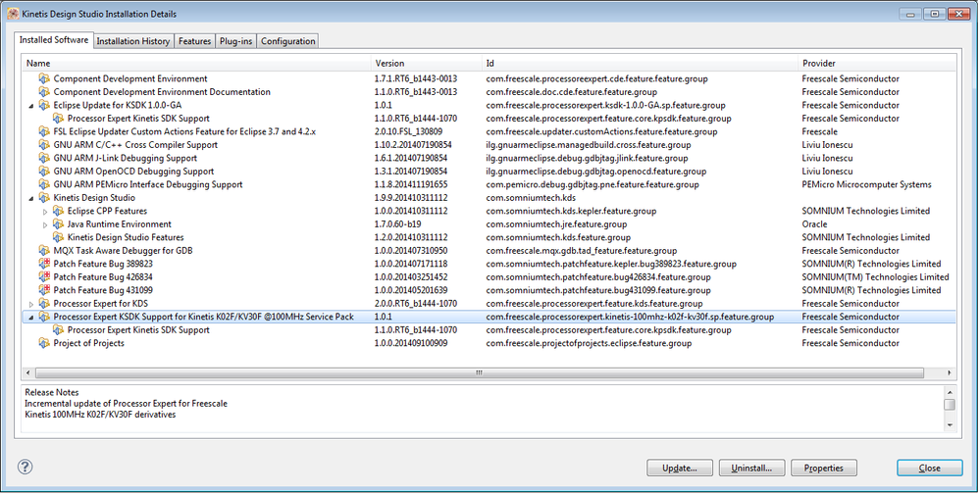This screenshot has width=980, height=494.
Task: Sort by the Id column header
Action: pyautogui.click(x=641, y=63)
